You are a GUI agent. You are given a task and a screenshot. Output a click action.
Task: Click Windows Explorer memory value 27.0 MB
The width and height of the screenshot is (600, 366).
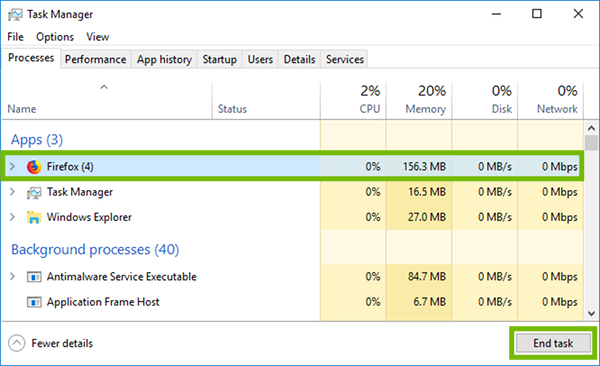pyautogui.click(x=427, y=217)
